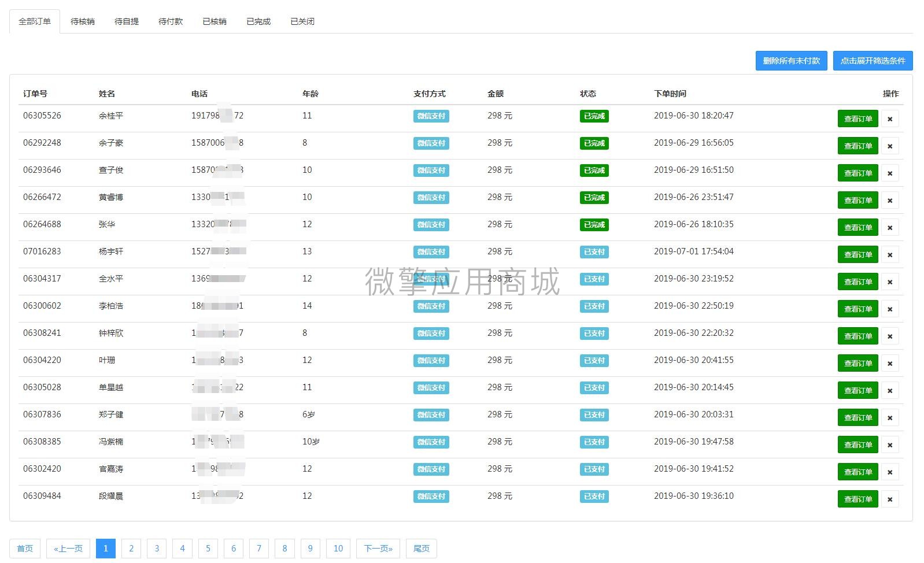Delete order 06308241 with its x icon
924x563 pixels.
(890, 336)
